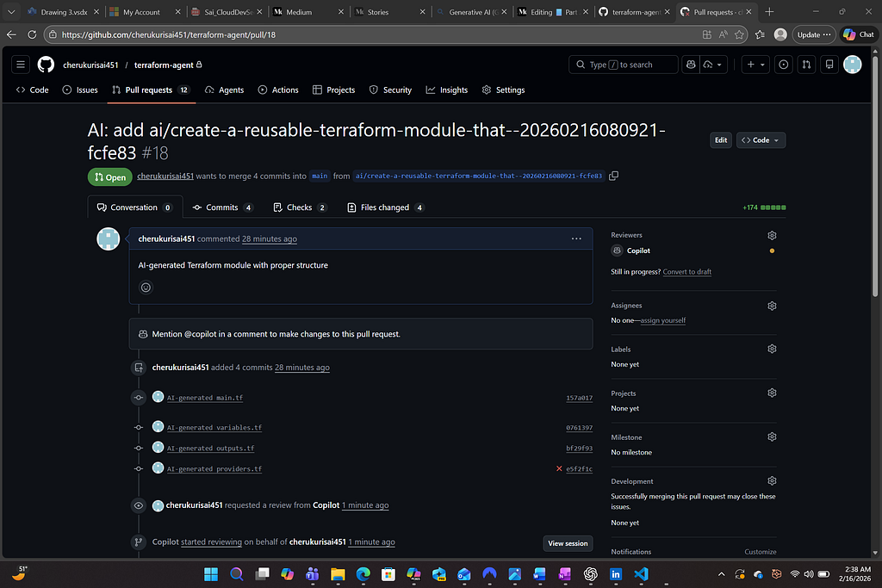The image size is (882, 588).
Task: Edit Labels with the gear icon
Action: pos(773,349)
